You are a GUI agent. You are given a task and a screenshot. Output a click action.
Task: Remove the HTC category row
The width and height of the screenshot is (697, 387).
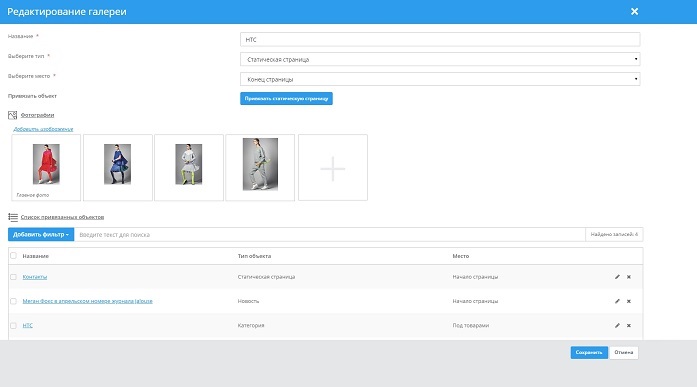(629, 326)
